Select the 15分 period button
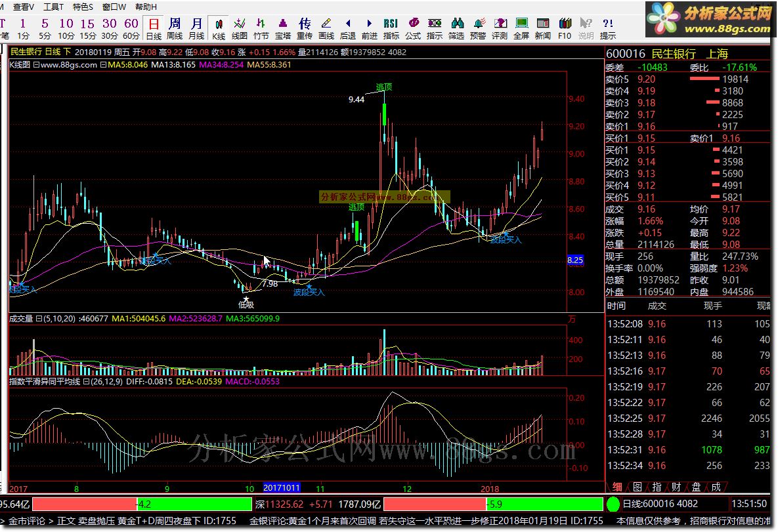Viewport: 778px width, 532px height. point(88,28)
